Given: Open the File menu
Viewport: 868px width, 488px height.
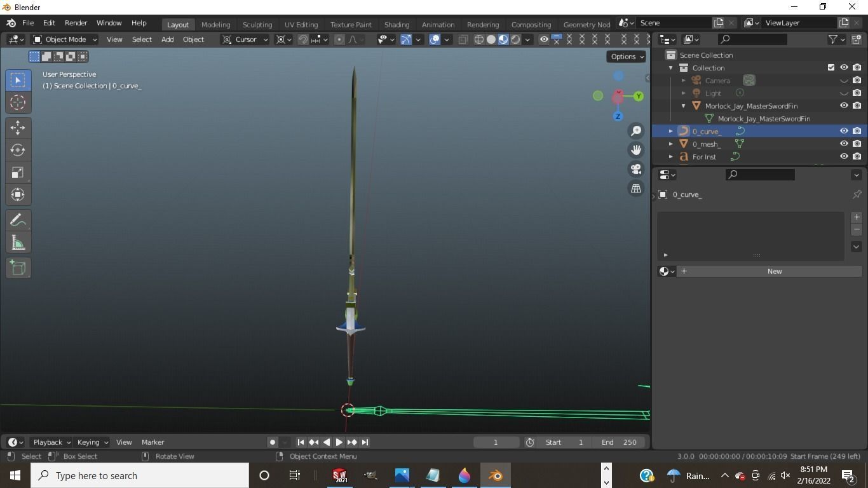Looking at the screenshot, I should (28, 23).
